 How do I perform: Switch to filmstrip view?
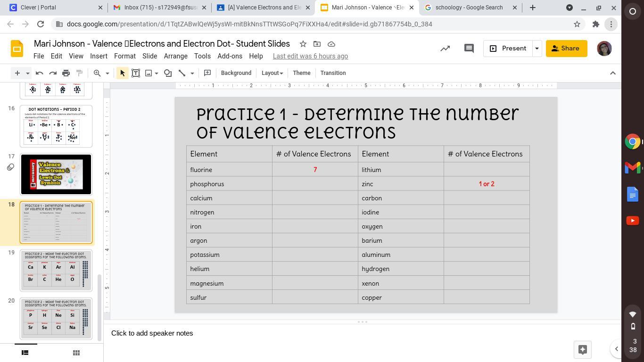pos(25,353)
